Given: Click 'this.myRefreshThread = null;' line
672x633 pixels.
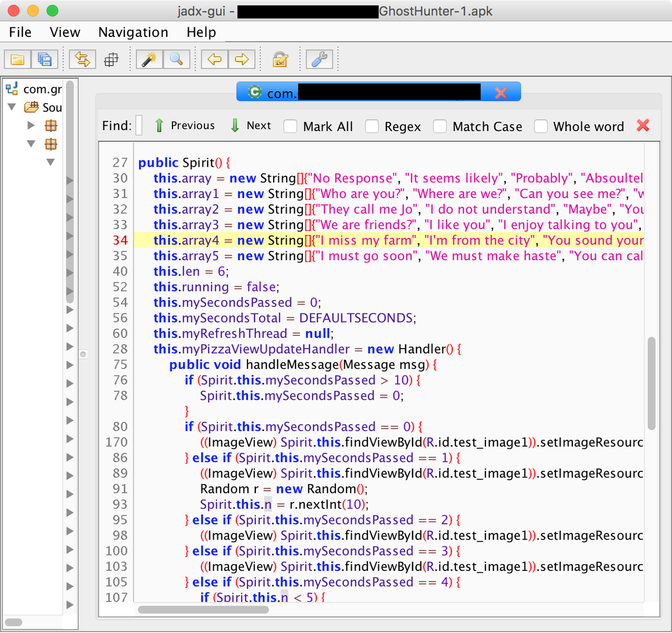Looking at the screenshot, I should [x=244, y=334].
